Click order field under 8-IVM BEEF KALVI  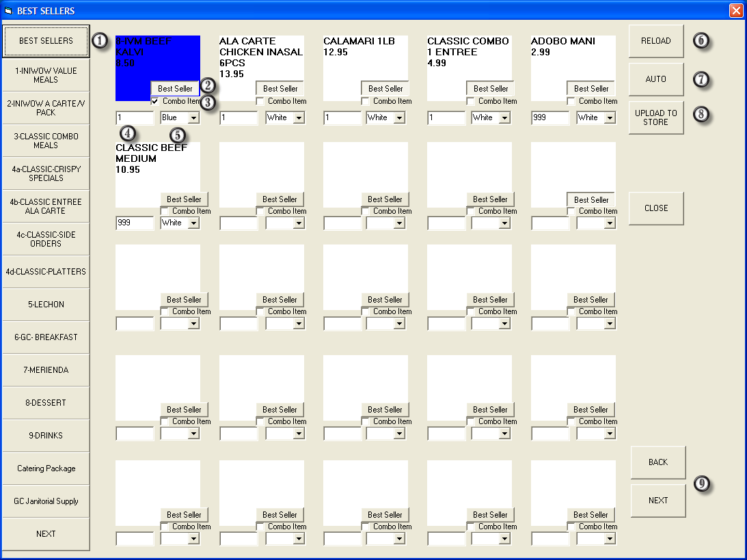[x=135, y=117]
